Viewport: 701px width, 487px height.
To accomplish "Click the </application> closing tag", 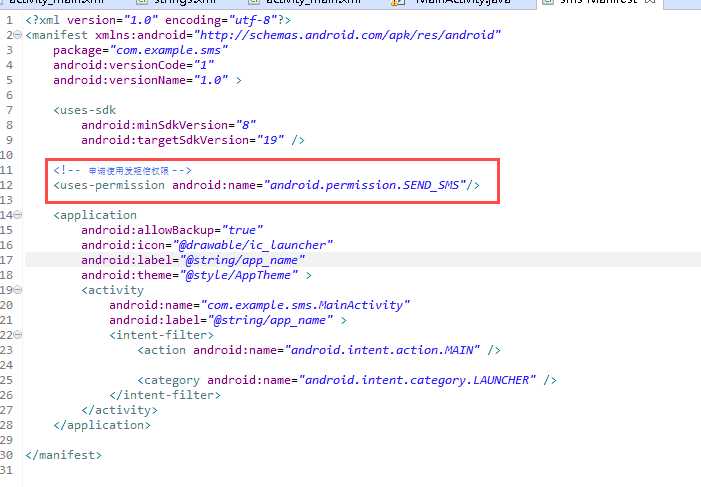I will (102, 425).
